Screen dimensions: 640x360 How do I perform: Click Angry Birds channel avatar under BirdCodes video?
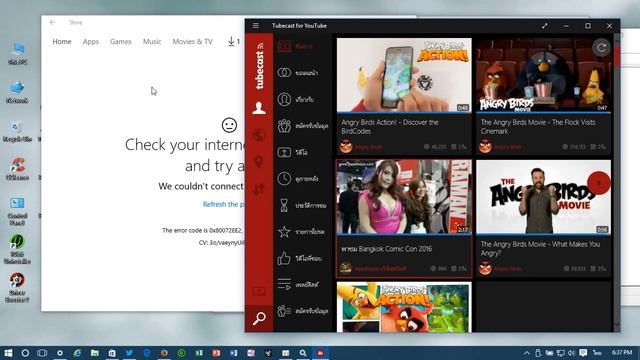click(x=346, y=146)
